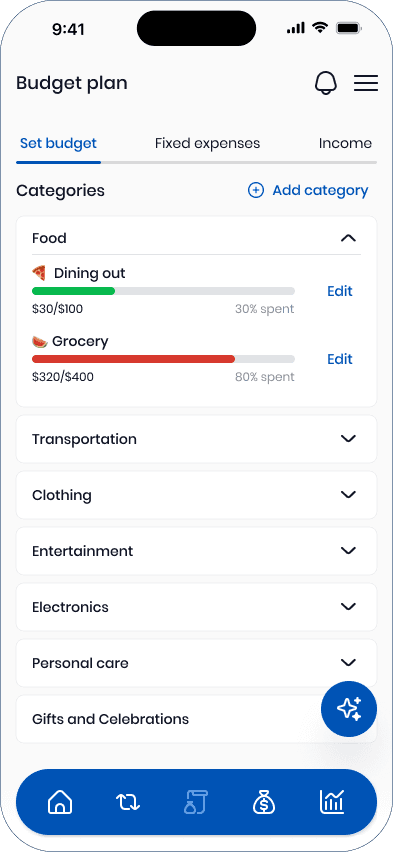
Task: Click the red Grocery progress bar
Action: coord(133,359)
